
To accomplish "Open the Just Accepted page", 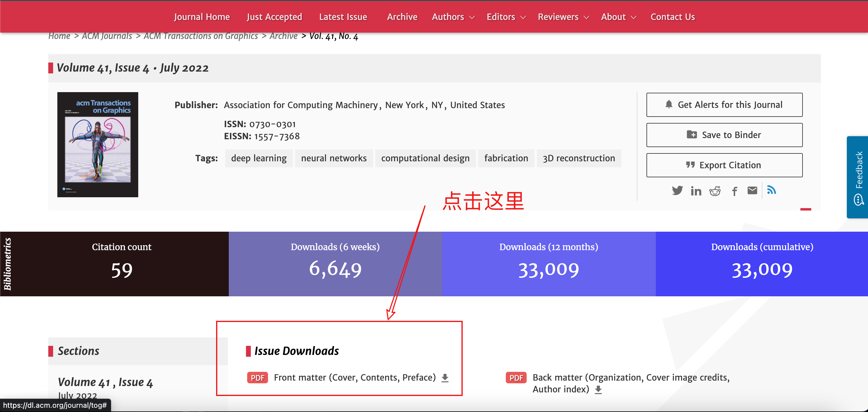I will click(x=274, y=17).
